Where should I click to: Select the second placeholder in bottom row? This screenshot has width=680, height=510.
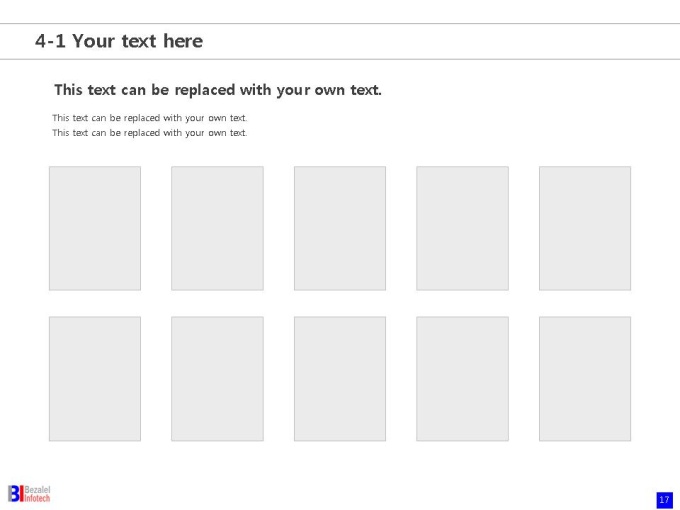pos(217,379)
